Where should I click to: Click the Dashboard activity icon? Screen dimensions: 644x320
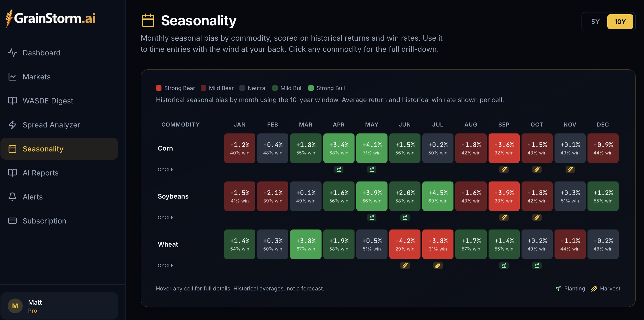point(12,53)
